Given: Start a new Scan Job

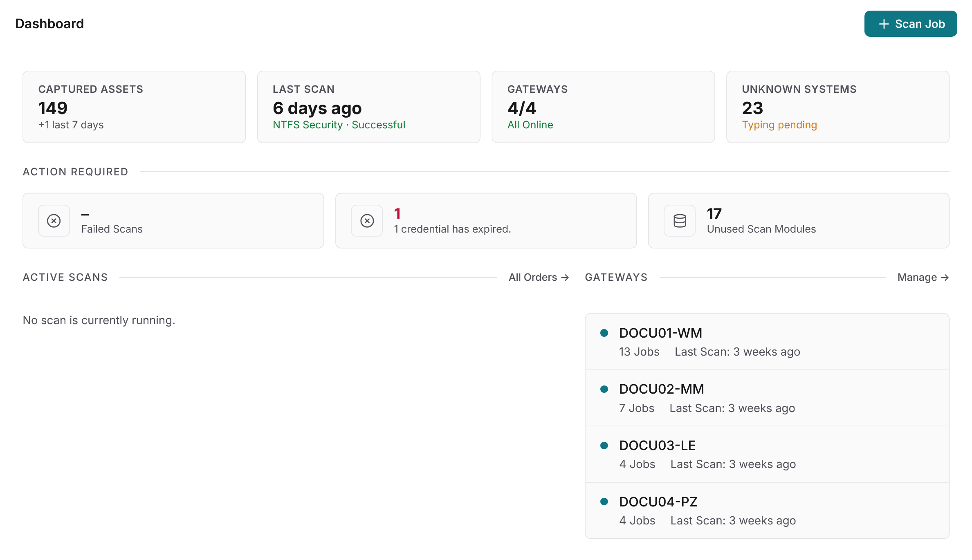Looking at the screenshot, I should coord(911,24).
